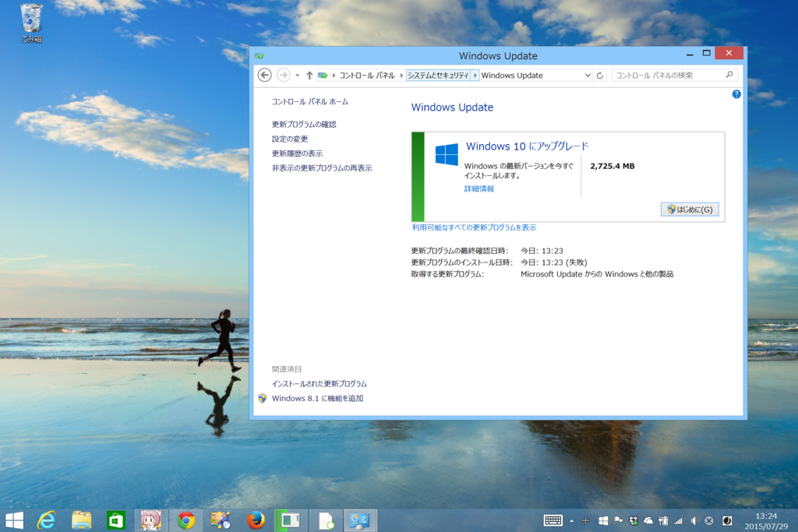Image resolution: width=798 pixels, height=532 pixels.
Task: Click the control panel icon in address bar
Action: coord(323,76)
